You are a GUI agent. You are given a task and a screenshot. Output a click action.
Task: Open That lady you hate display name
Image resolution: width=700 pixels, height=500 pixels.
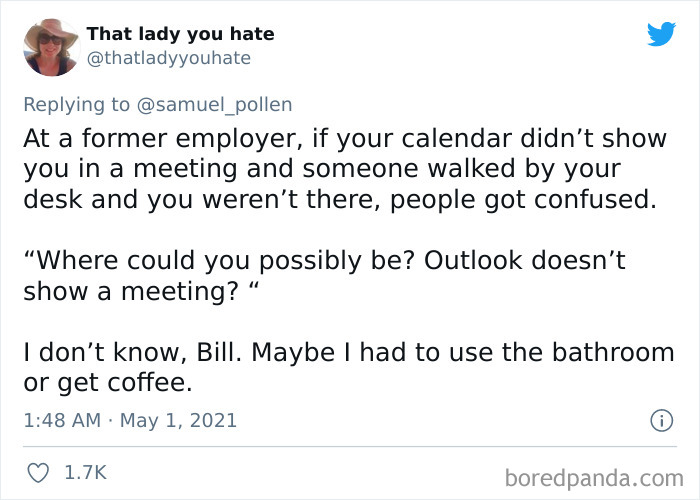pos(180,34)
